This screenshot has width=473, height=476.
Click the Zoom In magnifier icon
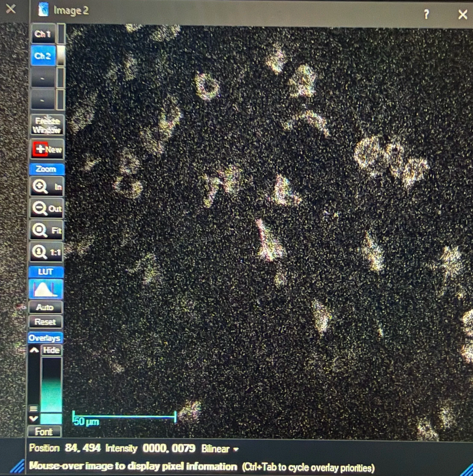40,186
